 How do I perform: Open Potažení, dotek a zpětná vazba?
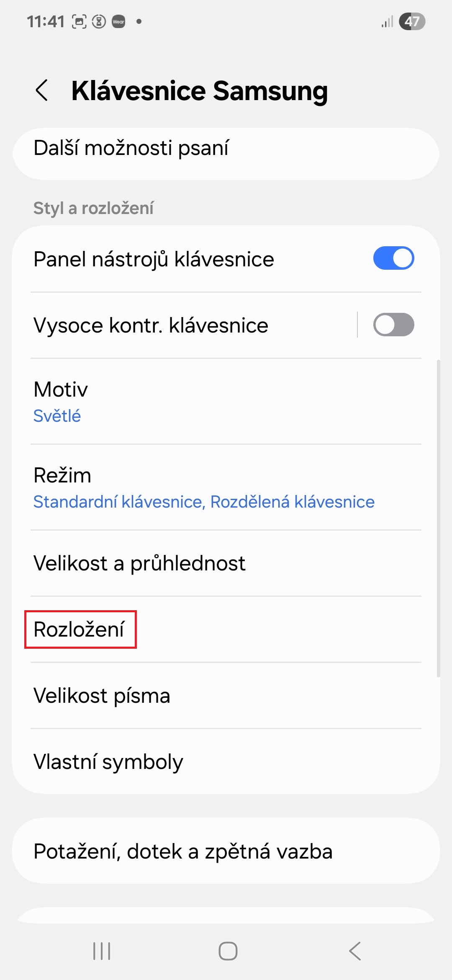point(226,851)
